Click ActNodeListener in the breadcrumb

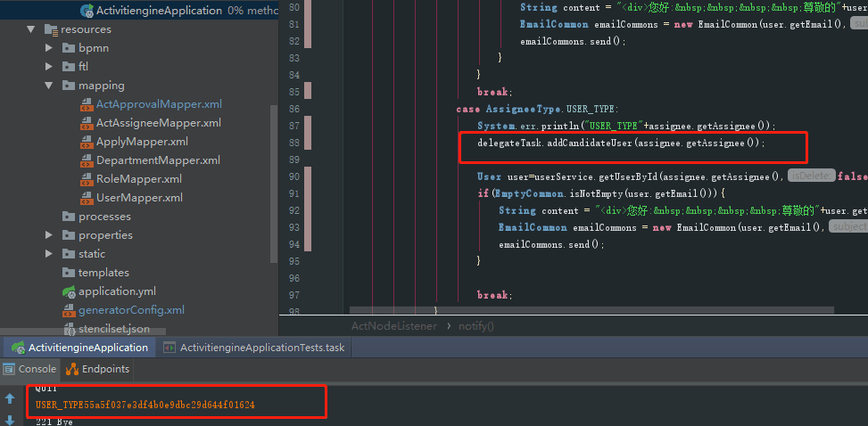point(394,326)
